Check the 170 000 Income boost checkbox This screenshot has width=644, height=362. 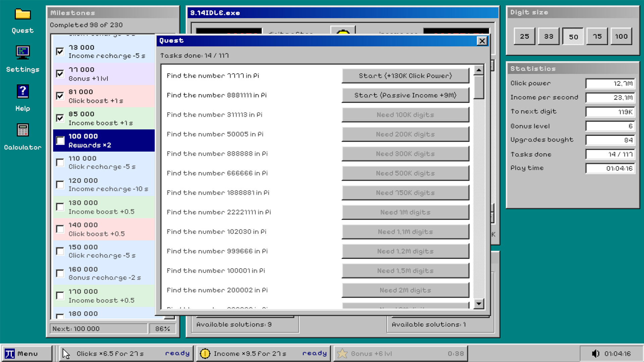click(x=60, y=296)
